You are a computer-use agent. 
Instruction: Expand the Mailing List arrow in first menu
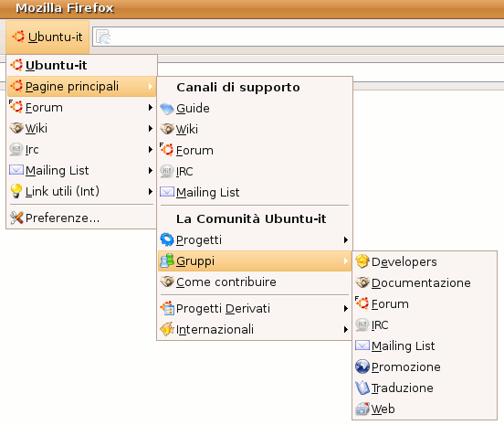click(x=150, y=171)
